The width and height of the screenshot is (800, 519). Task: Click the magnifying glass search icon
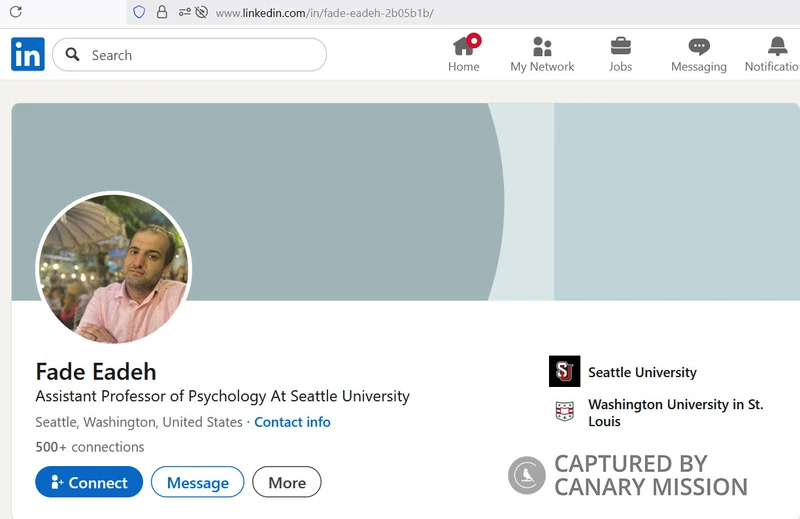click(x=72, y=54)
